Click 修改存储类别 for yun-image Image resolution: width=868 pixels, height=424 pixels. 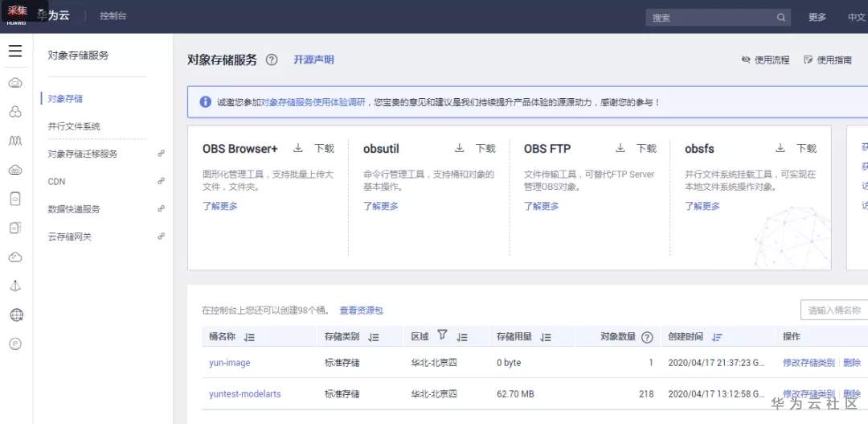(x=809, y=363)
